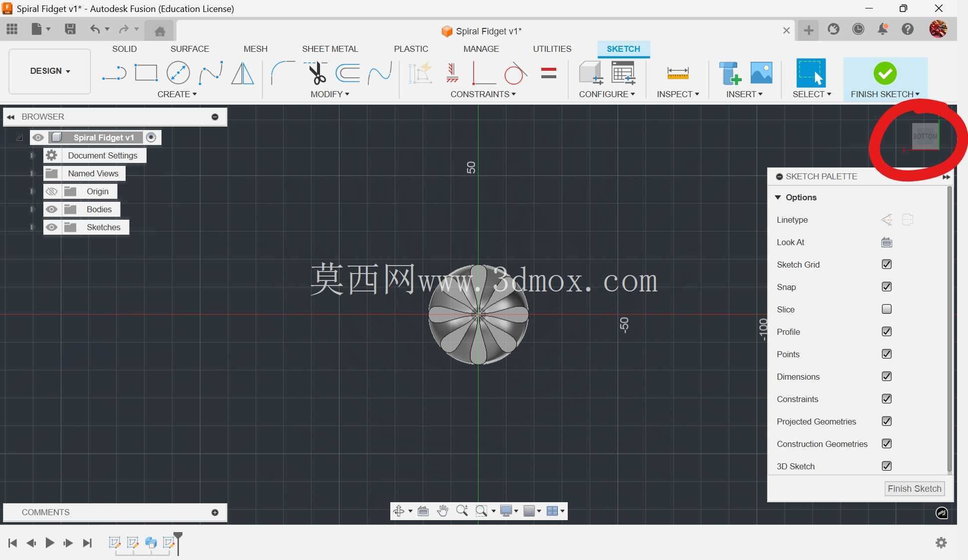Click the Look At icon in Sketch Palette
Viewport: 968px width, 560px height.
pos(886,242)
